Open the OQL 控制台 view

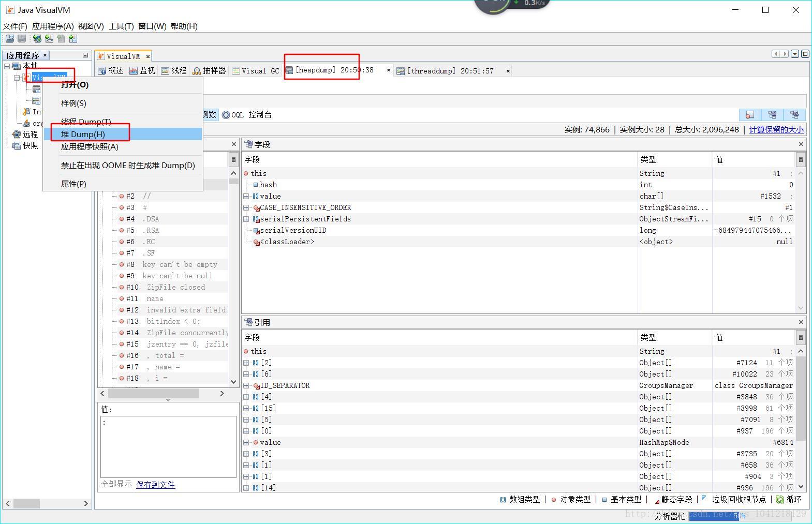247,114
